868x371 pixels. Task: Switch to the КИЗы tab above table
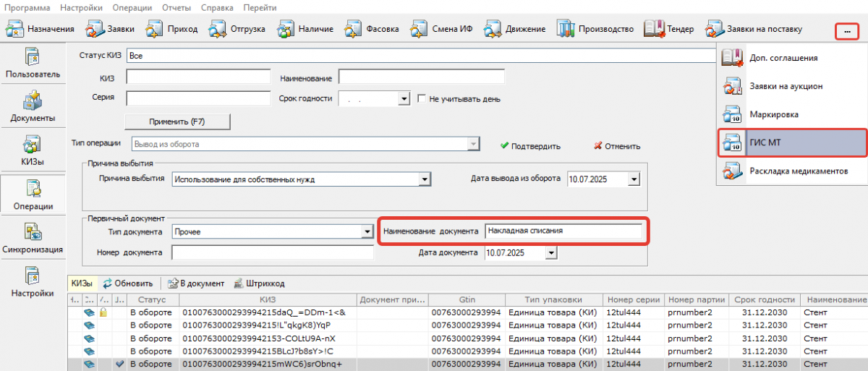click(x=81, y=283)
